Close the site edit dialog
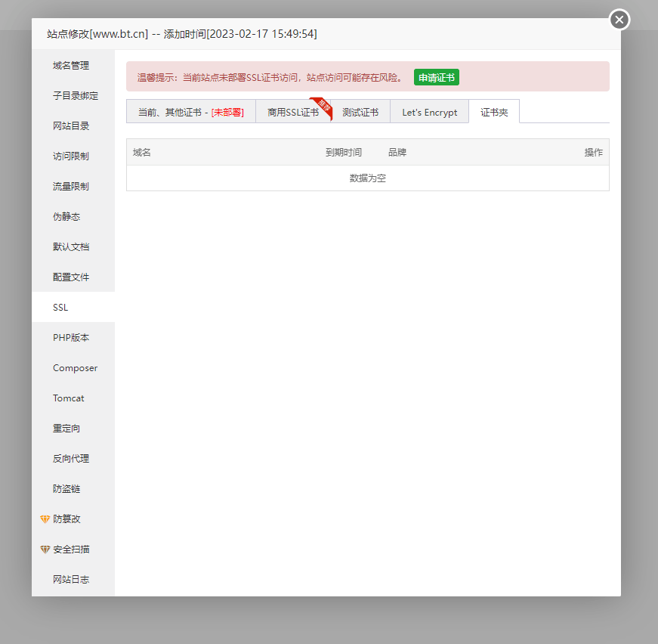The width and height of the screenshot is (658, 644). (x=619, y=20)
